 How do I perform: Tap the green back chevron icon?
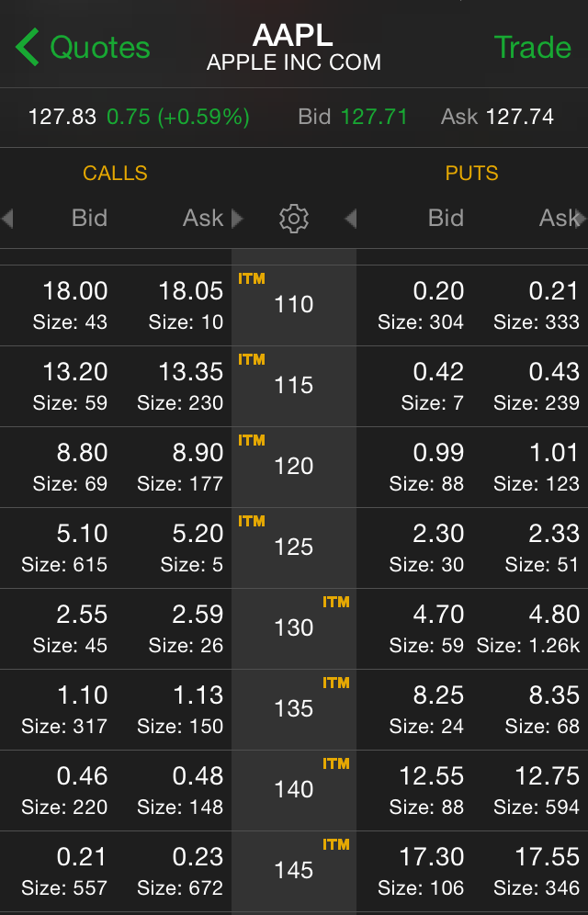pyautogui.click(x=28, y=47)
